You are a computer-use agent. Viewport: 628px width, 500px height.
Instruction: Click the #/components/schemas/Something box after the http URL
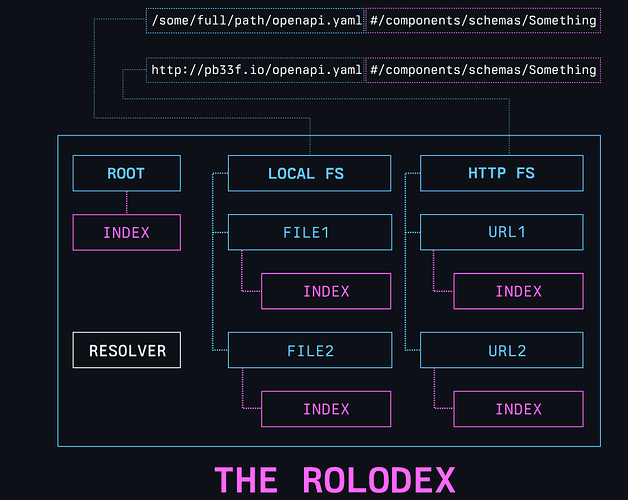click(x=483, y=69)
